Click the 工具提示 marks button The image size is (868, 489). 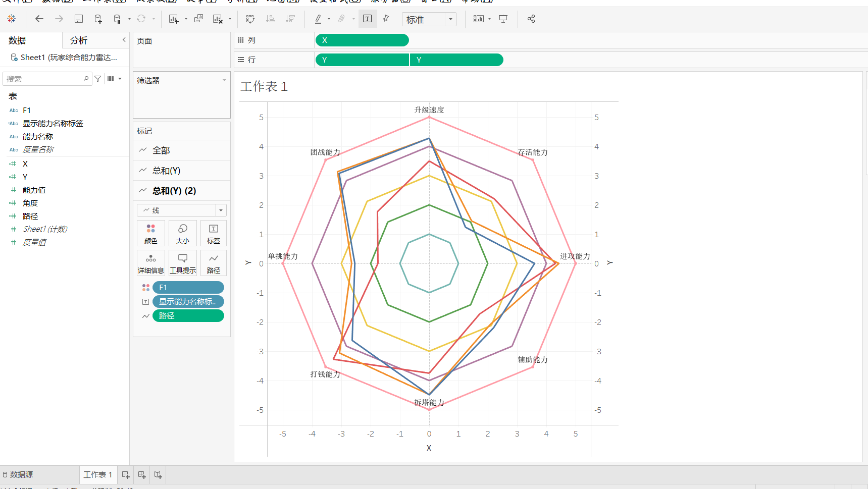pos(183,263)
